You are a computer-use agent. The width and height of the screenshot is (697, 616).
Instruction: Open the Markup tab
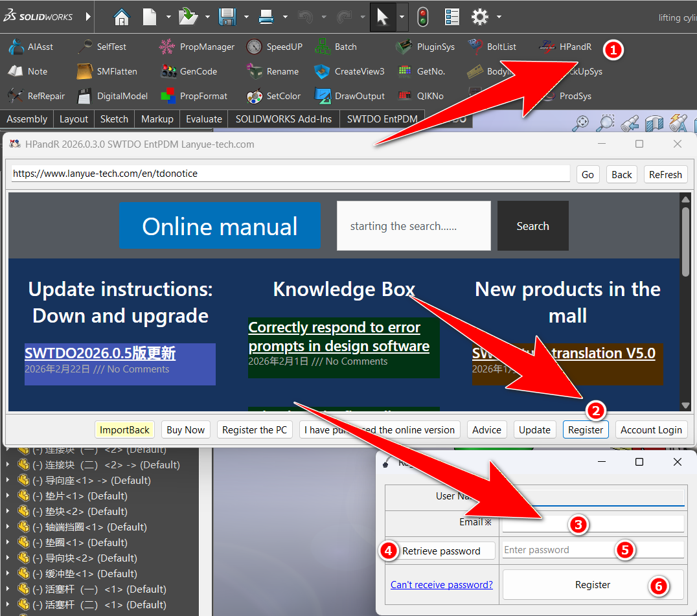pyautogui.click(x=157, y=119)
